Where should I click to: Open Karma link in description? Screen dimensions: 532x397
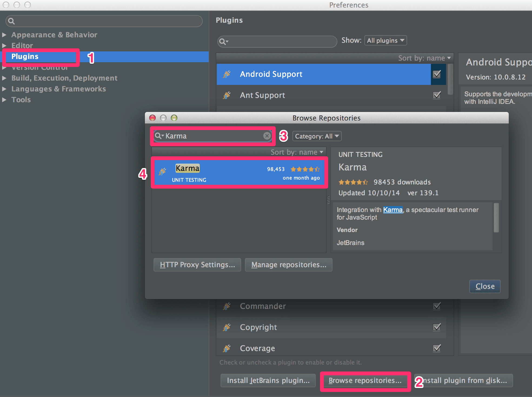pos(393,210)
